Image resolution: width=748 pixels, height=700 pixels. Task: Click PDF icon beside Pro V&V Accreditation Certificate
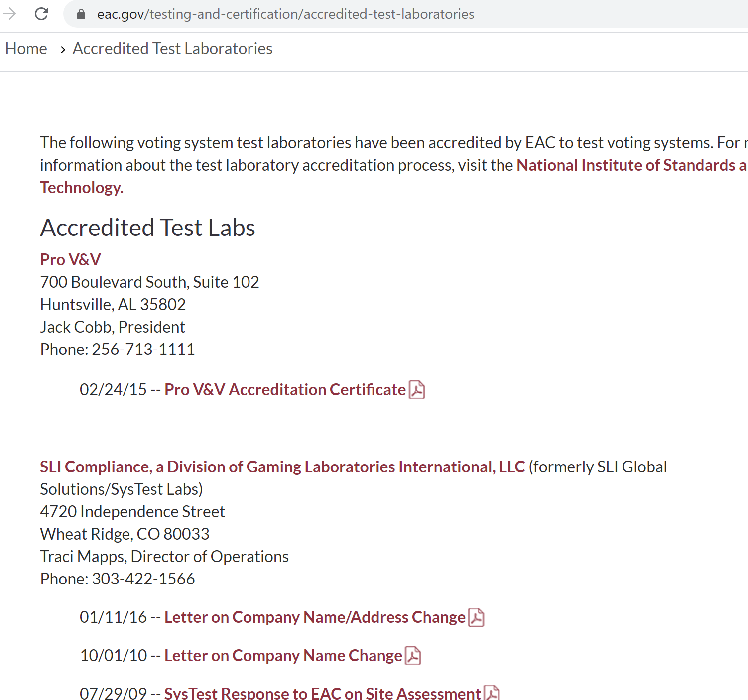coord(417,390)
